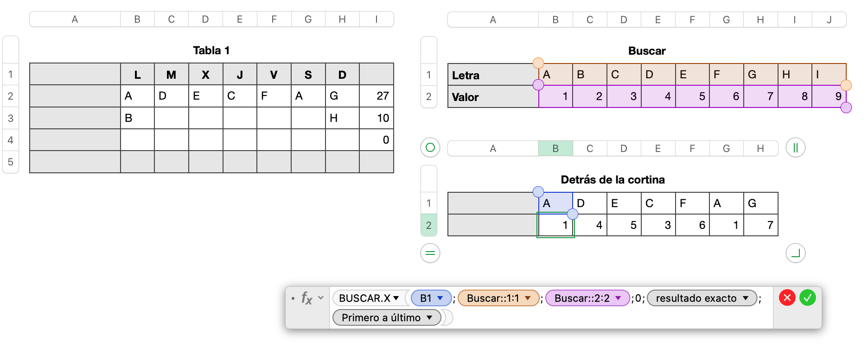
Task: Select the cell containing 27 in Tabla 1
Action: pos(377,96)
